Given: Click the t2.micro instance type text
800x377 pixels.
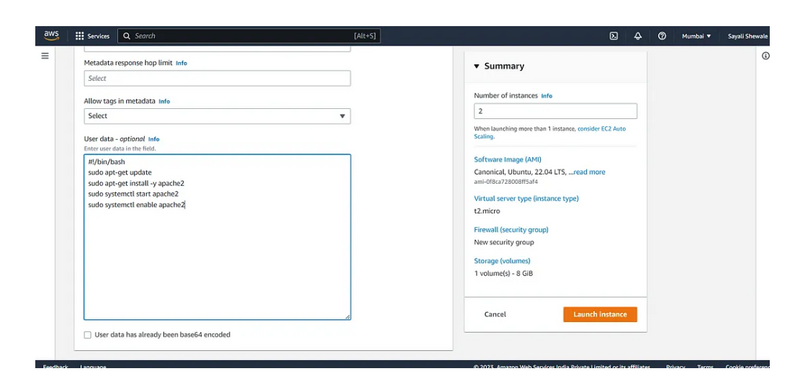Looking at the screenshot, I should pos(487,211).
